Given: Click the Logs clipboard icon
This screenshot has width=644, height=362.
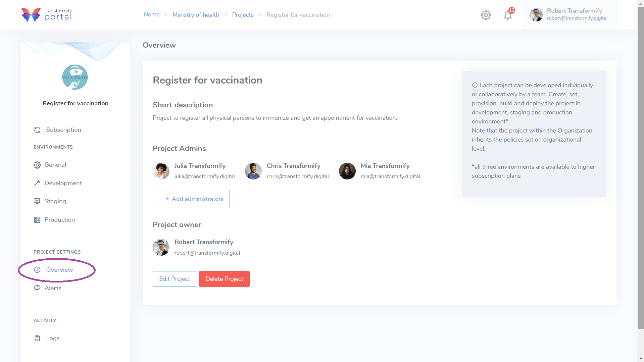Looking at the screenshot, I should click(x=37, y=338).
